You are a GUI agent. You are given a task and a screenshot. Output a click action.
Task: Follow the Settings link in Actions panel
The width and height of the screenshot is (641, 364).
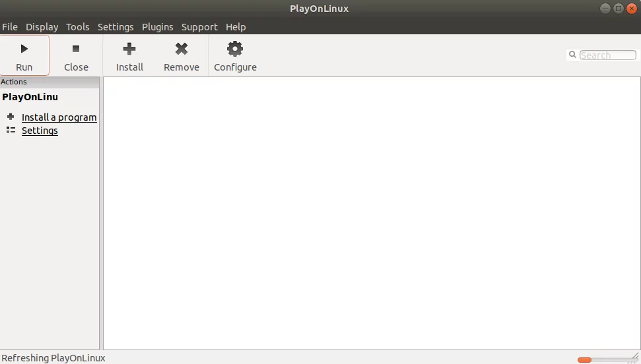pos(40,131)
